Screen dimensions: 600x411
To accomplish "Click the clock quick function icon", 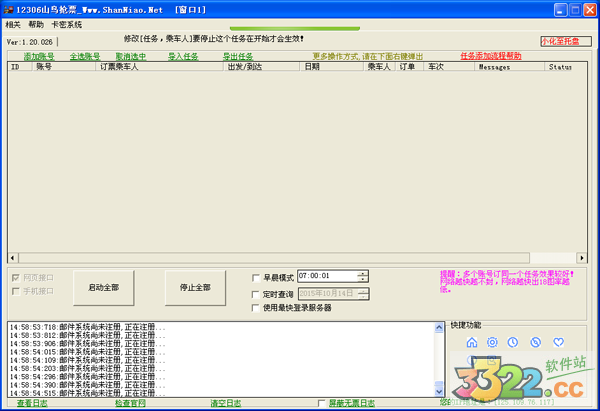I will 513,342.
